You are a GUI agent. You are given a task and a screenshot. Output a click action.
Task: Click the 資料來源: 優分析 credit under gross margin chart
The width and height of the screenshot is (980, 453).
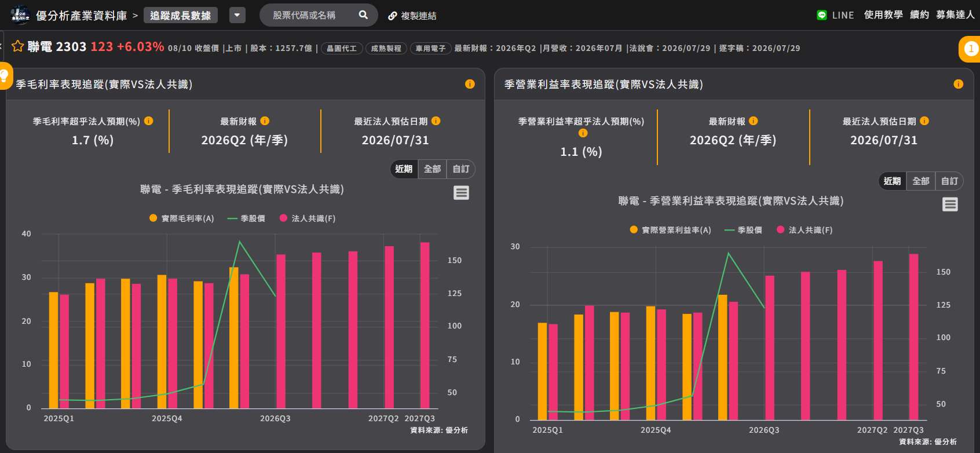click(x=439, y=430)
